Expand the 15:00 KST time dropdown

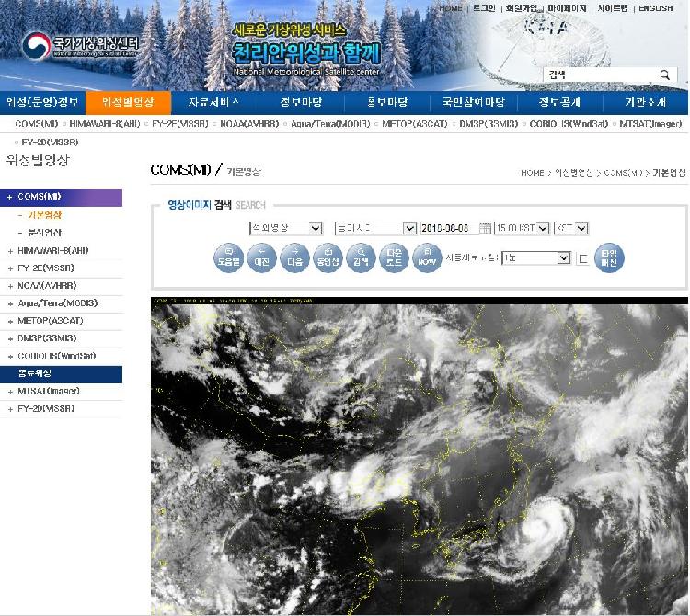521,228
